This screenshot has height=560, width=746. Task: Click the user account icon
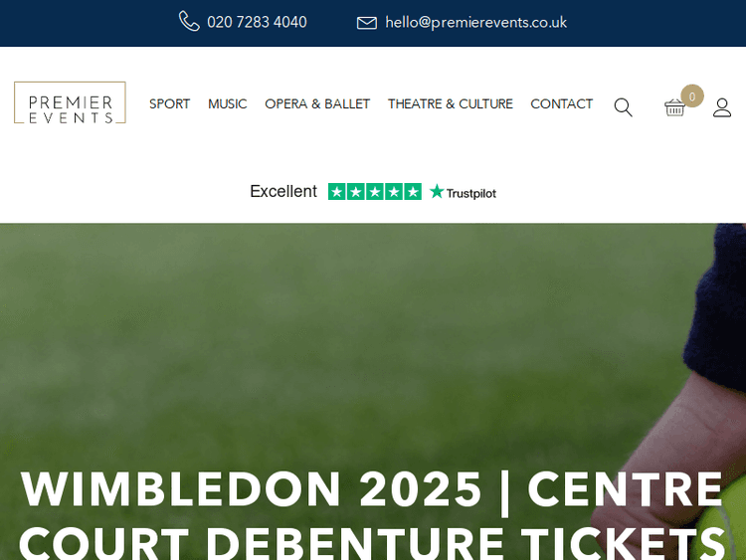[x=722, y=107]
